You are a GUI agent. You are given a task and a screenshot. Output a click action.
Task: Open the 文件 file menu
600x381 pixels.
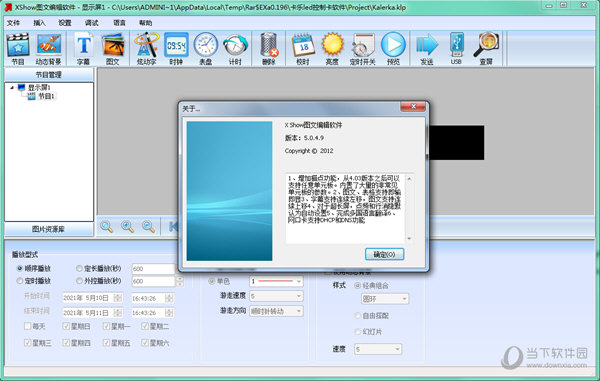click(x=13, y=23)
